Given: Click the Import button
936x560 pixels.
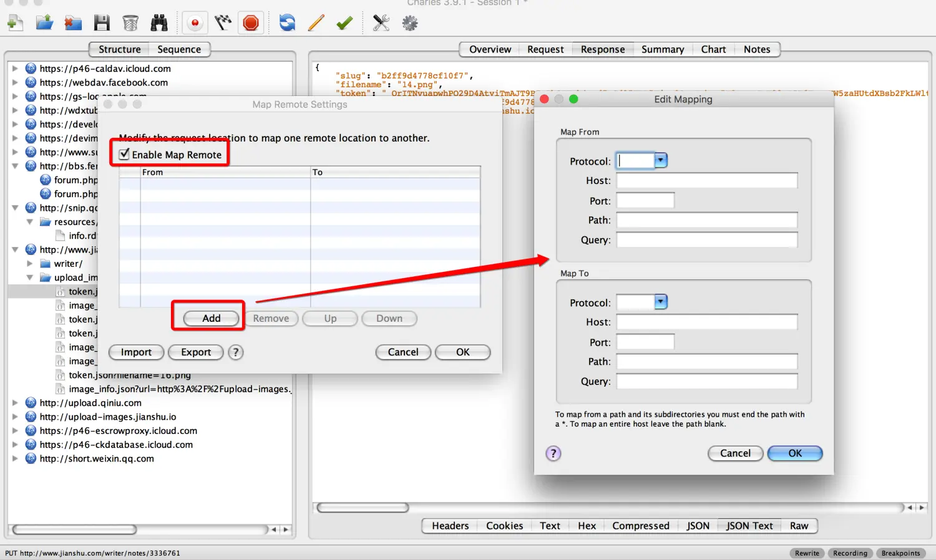Looking at the screenshot, I should [136, 352].
